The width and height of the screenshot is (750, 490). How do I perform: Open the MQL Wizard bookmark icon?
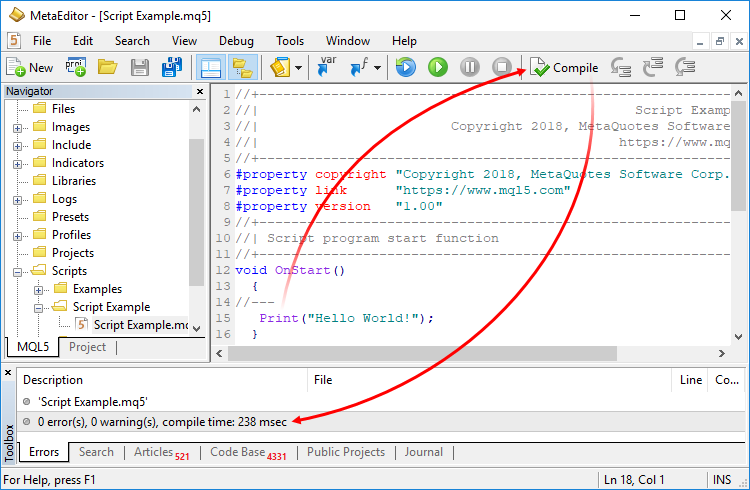[x=280, y=67]
